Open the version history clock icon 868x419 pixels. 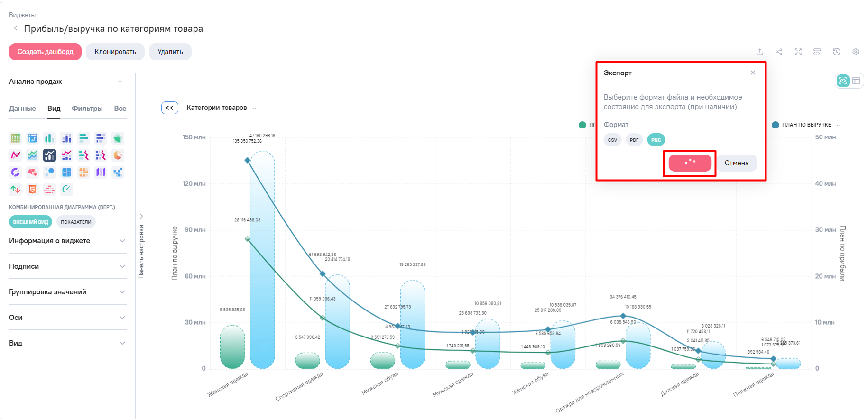pyautogui.click(x=837, y=52)
